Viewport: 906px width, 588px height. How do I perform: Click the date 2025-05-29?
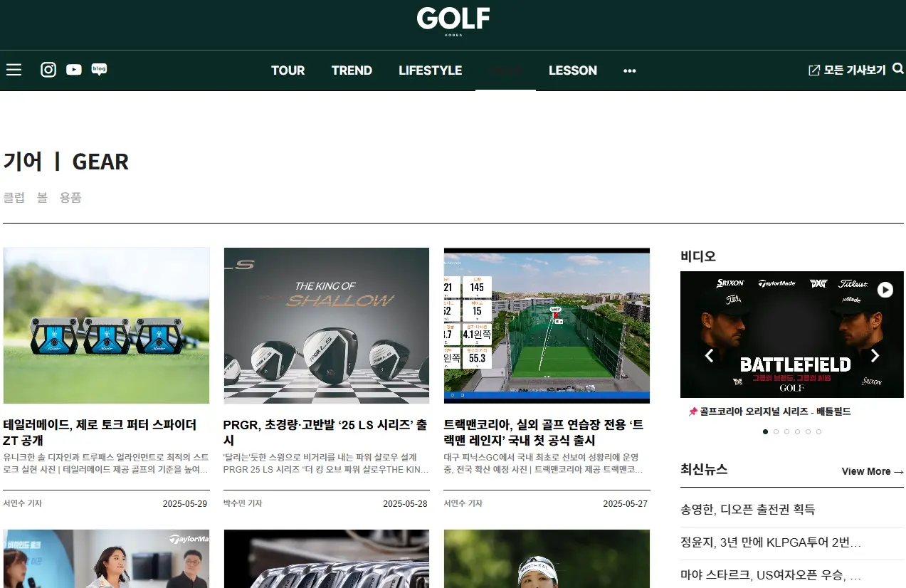click(185, 503)
